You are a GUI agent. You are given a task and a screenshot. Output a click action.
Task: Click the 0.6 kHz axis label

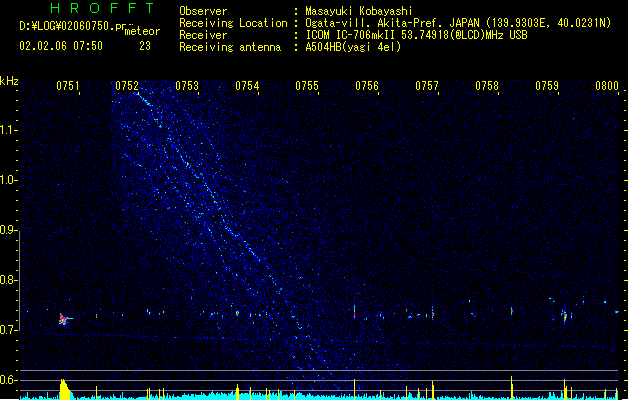point(8,380)
